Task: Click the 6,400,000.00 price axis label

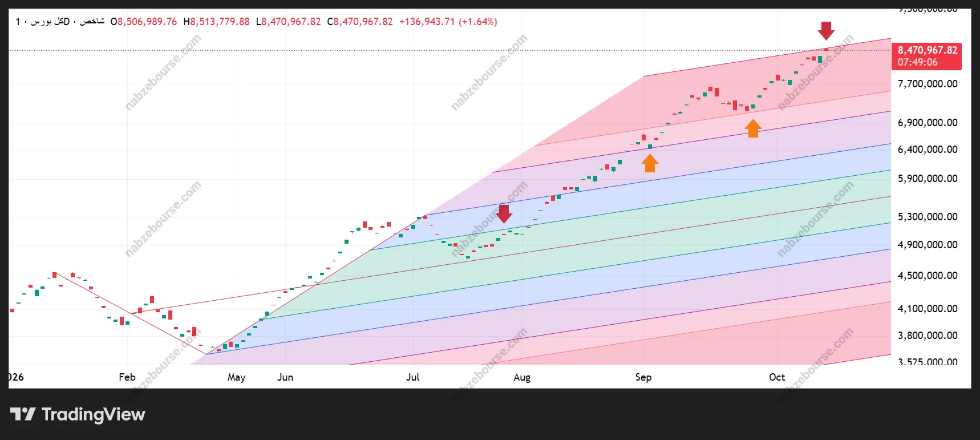Action: point(928,150)
